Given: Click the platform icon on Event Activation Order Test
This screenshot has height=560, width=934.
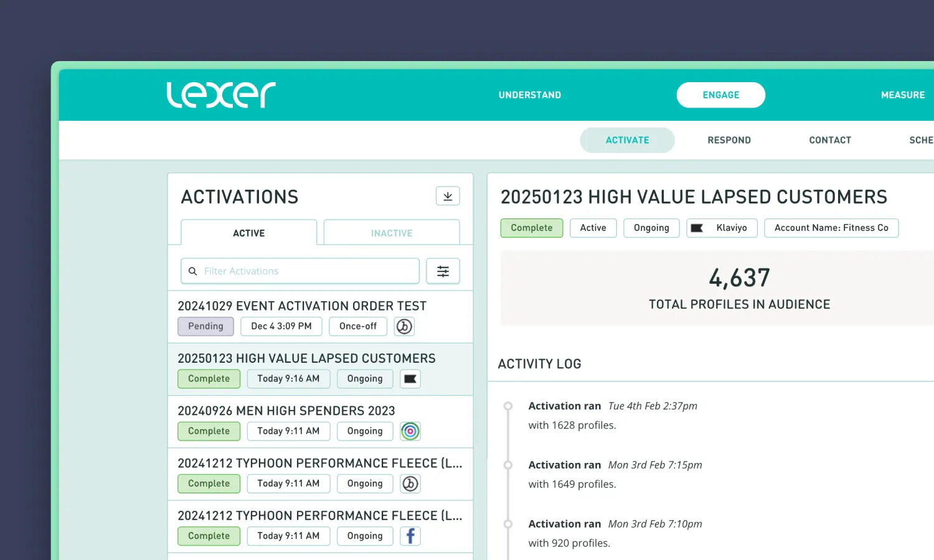Looking at the screenshot, I should 404,326.
